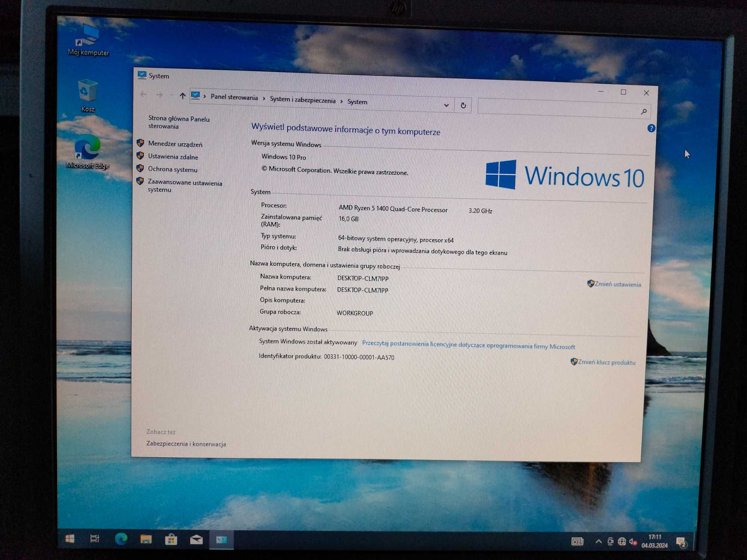Image resolution: width=747 pixels, height=560 pixels.
Task: Select Panel sterowania in the breadcrumb
Action: pos(234,97)
